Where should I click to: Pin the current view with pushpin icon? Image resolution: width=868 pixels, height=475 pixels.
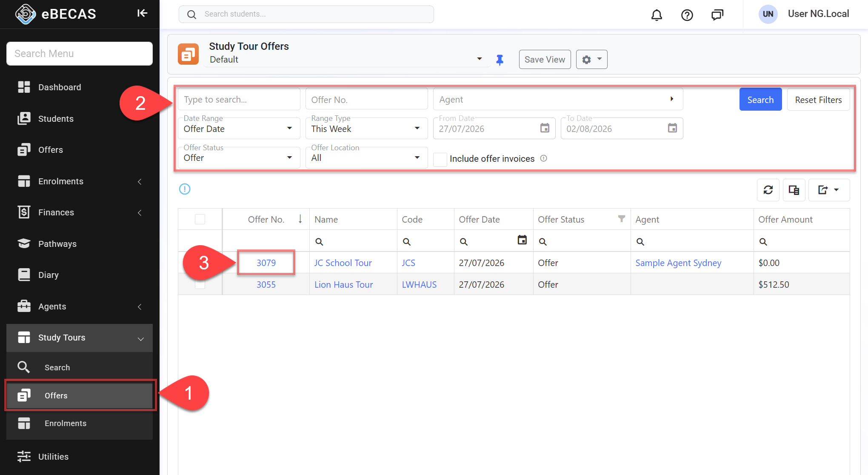[500, 60]
